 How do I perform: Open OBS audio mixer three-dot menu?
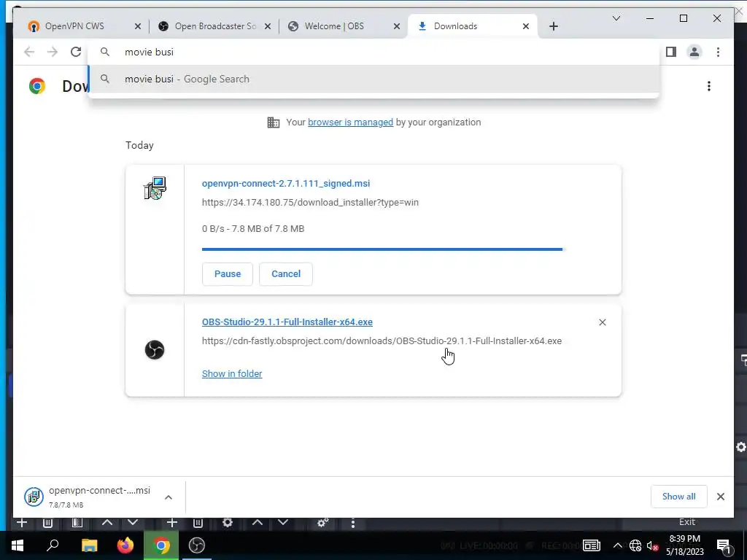pyautogui.click(x=353, y=523)
